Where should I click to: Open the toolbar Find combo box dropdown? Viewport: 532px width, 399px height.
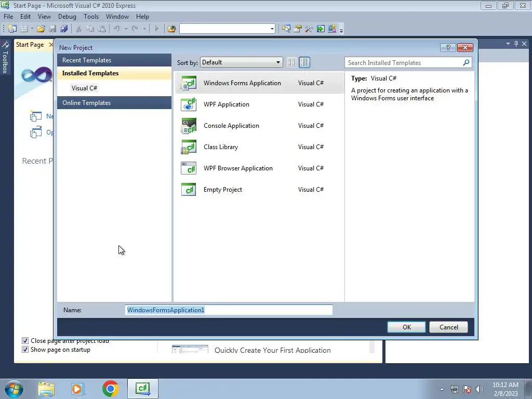(x=272, y=29)
